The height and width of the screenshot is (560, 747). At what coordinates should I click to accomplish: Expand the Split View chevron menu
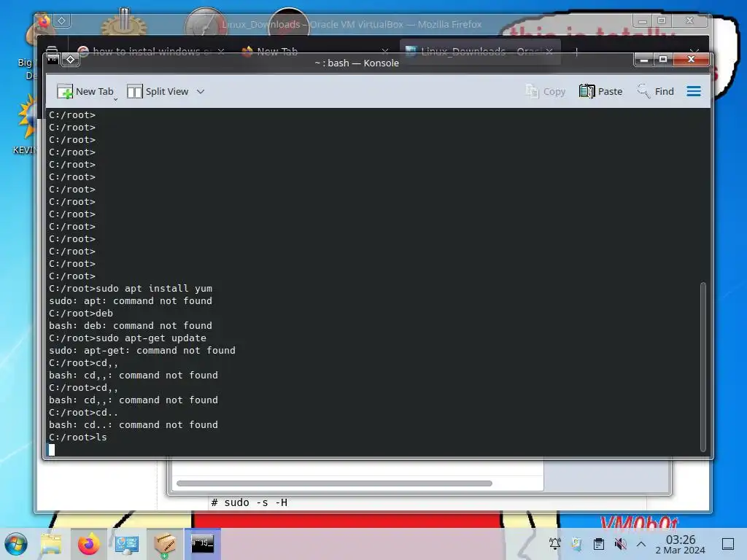click(x=201, y=91)
